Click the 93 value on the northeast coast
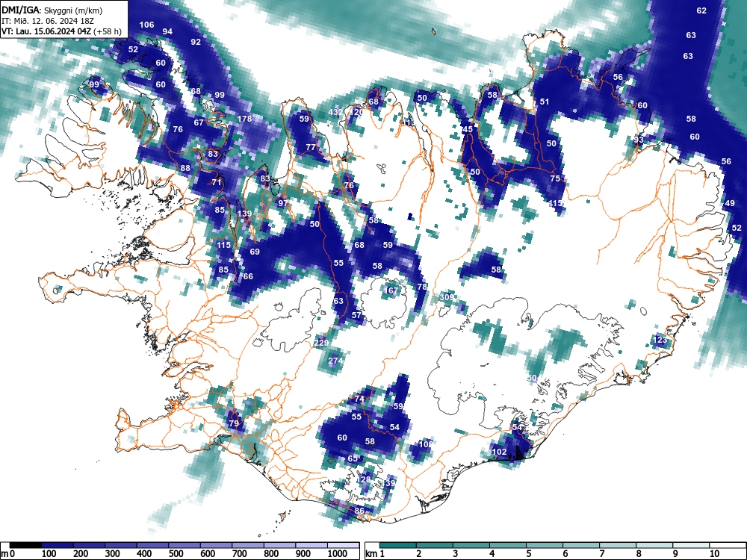 [x=639, y=140]
